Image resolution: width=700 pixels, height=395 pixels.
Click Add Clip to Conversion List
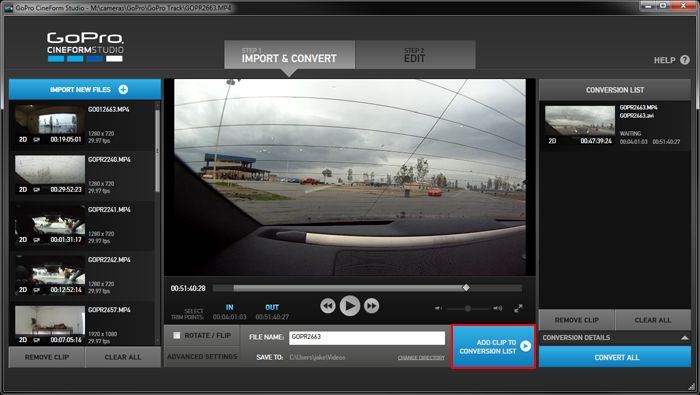tap(493, 346)
